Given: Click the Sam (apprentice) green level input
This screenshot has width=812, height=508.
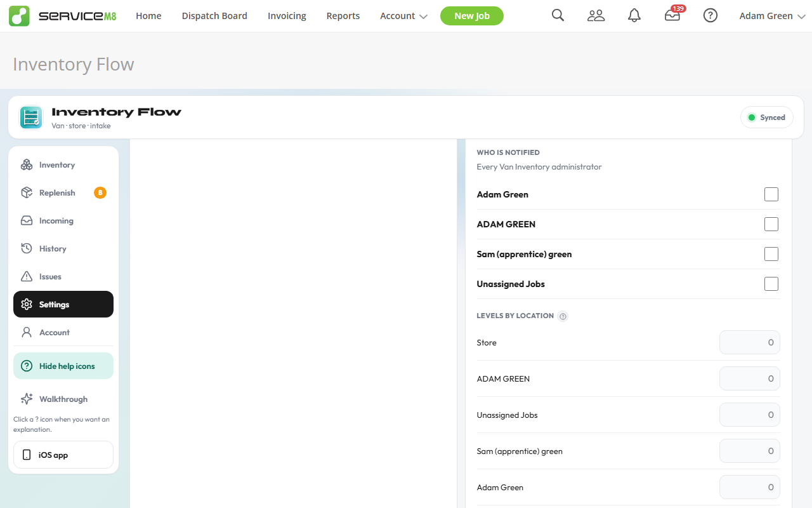Looking at the screenshot, I should (749, 451).
